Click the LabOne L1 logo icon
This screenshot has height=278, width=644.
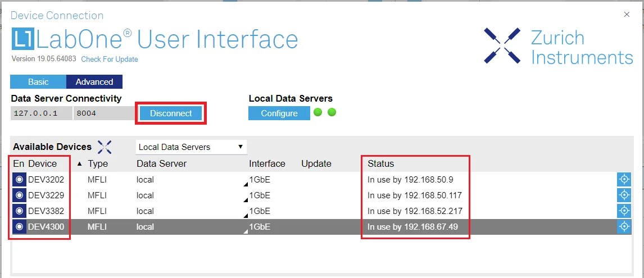coord(23,40)
